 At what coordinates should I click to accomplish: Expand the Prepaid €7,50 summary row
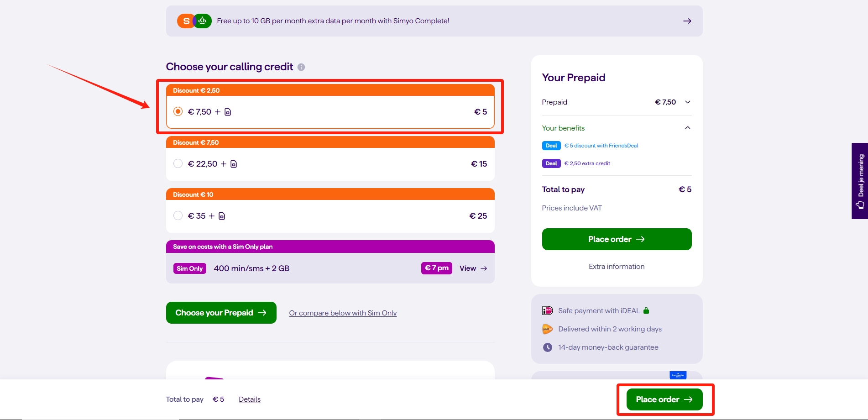(x=688, y=102)
